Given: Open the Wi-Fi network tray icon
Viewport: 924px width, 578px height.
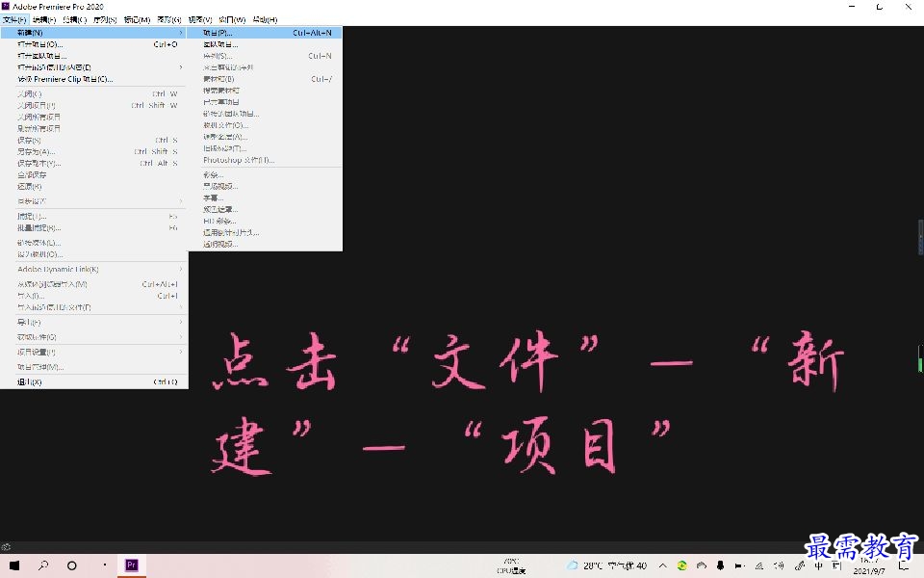Looking at the screenshot, I should pyautogui.click(x=759, y=565).
